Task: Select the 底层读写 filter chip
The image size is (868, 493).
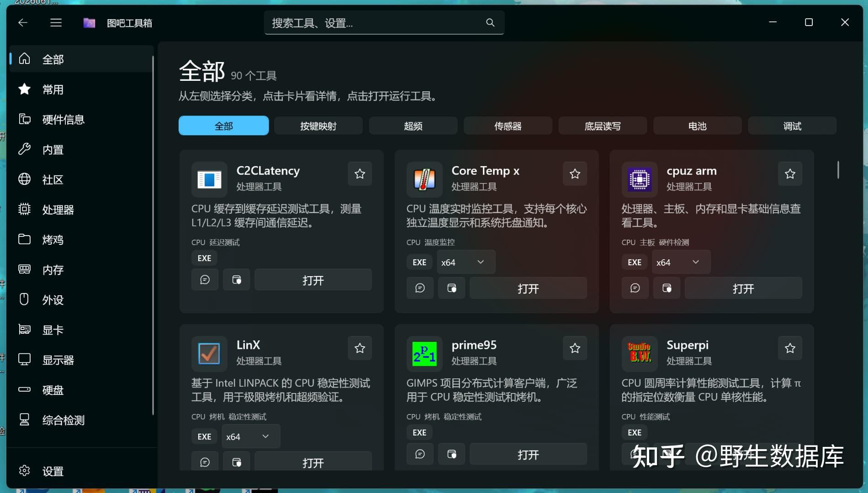Action: (603, 126)
